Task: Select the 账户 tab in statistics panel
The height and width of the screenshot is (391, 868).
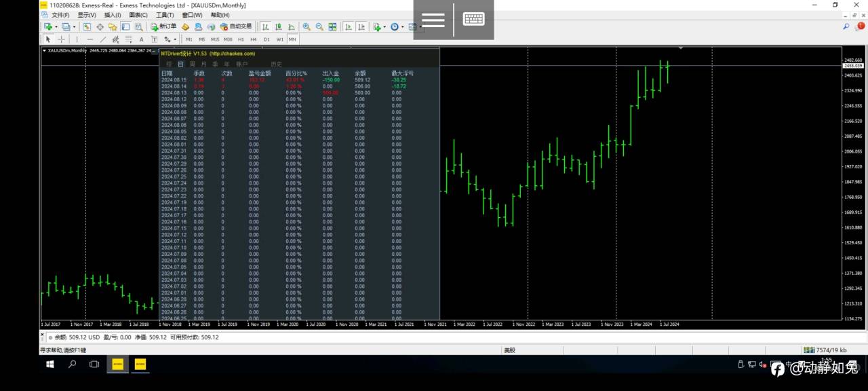Action: point(242,64)
